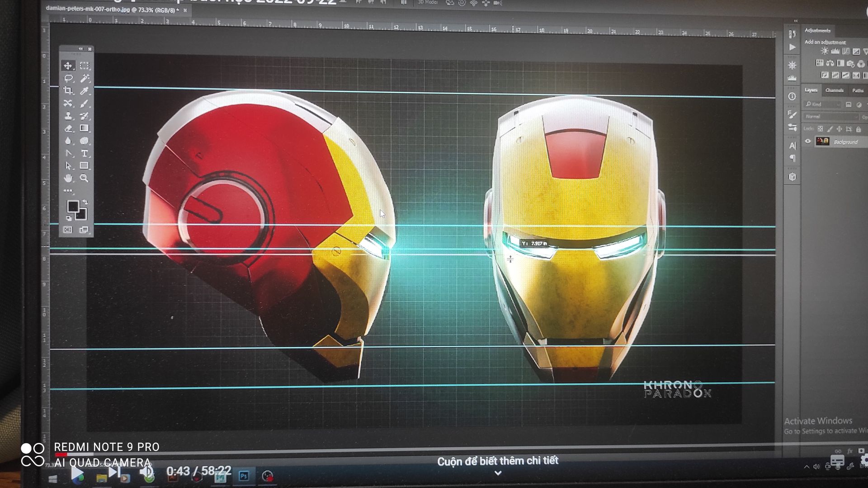Click the background color swatch
This screenshot has width=868, height=488.
82,215
